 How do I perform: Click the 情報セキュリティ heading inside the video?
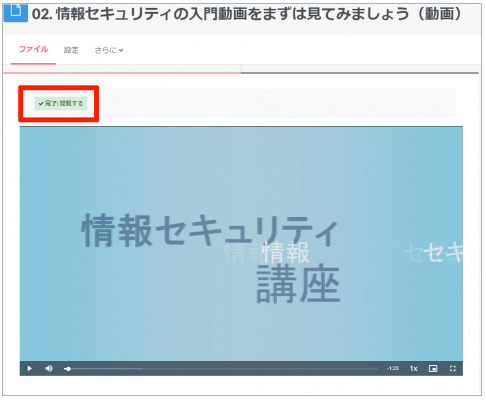pos(210,230)
